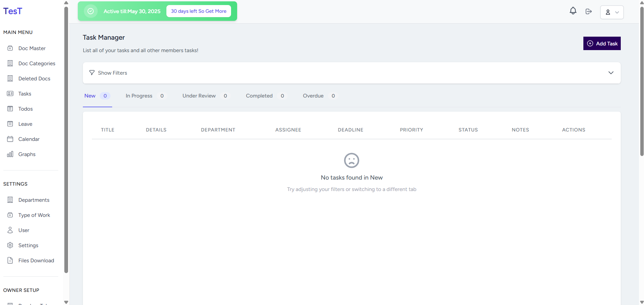The height and width of the screenshot is (305, 644).
Task: Click the Settings gear icon
Action: [x=10, y=245]
